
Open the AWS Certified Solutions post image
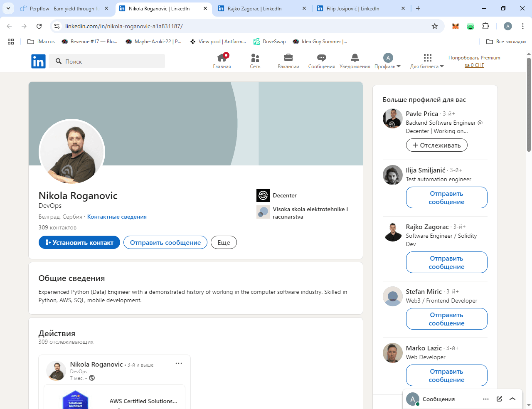[75, 400]
